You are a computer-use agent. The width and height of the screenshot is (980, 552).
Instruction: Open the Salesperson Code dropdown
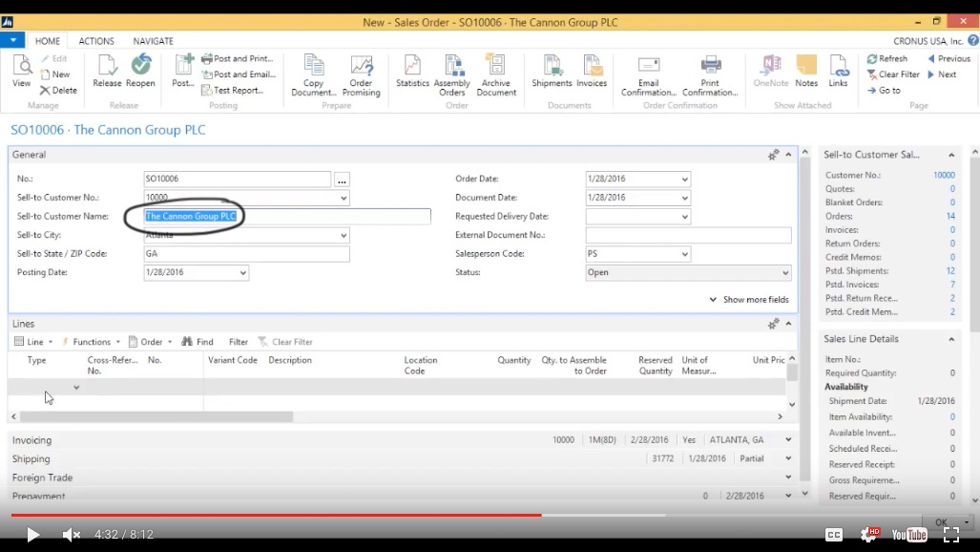tap(684, 254)
